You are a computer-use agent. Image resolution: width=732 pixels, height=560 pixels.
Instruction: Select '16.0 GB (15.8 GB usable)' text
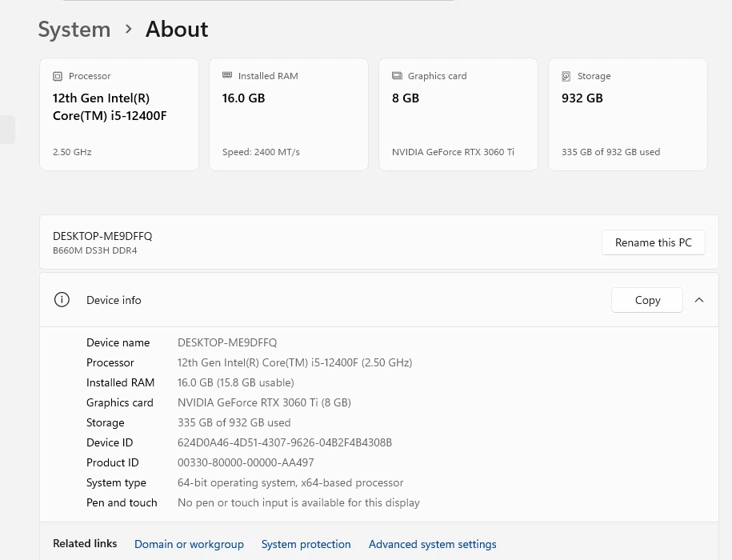[x=236, y=382]
